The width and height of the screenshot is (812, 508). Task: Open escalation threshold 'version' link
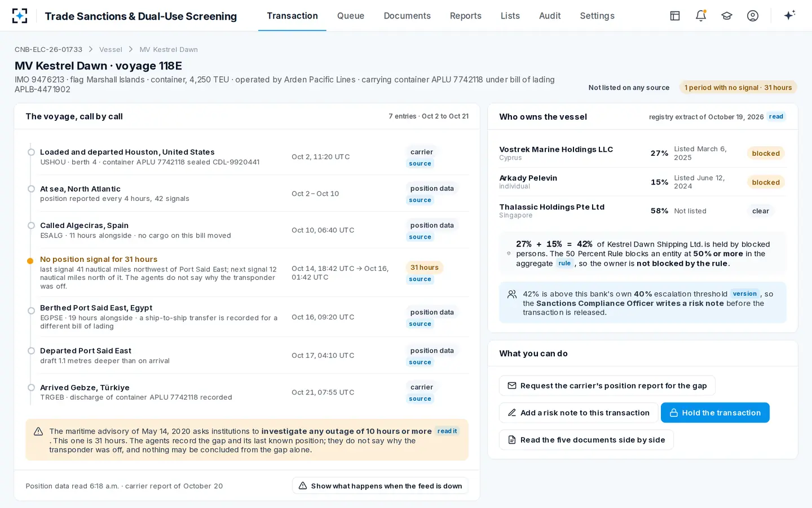[745, 294]
